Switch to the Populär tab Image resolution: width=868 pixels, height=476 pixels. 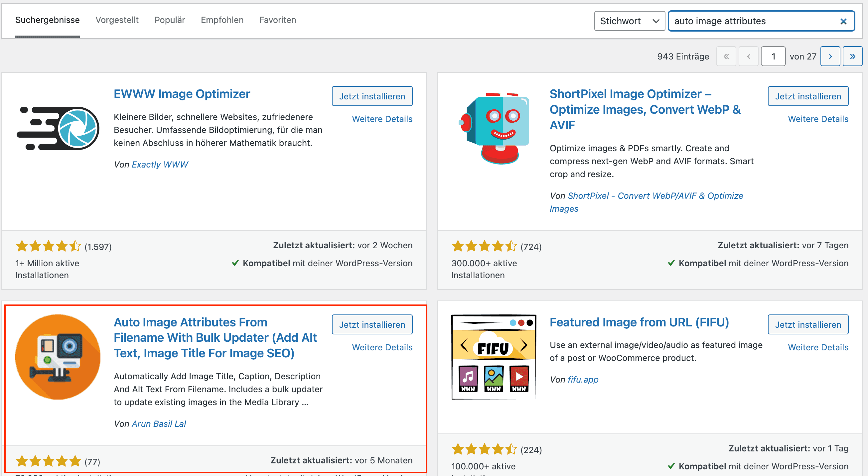[x=170, y=20]
